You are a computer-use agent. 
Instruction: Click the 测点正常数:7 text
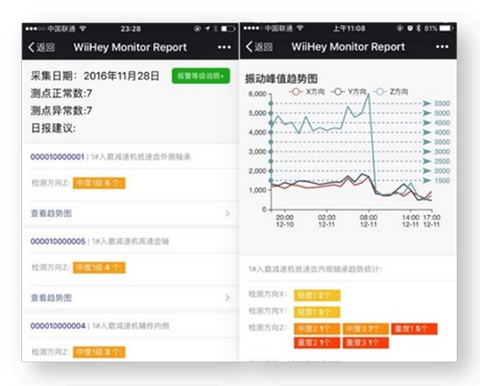pyautogui.click(x=61, y=93)
